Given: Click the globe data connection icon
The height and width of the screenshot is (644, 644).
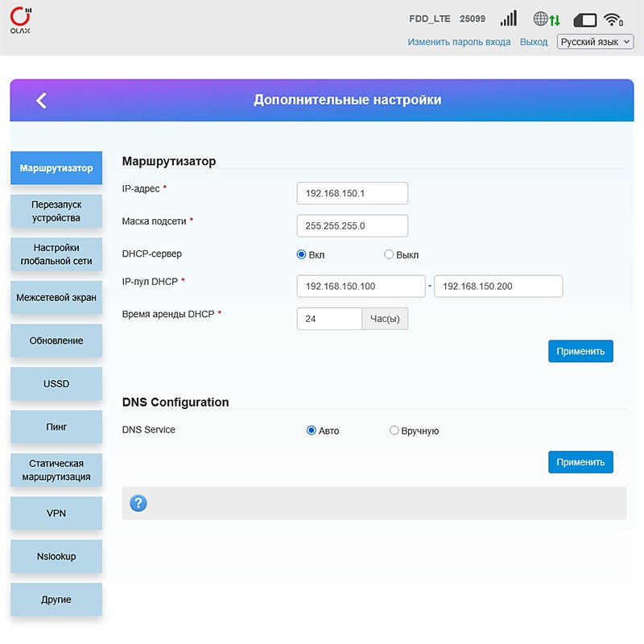Looking at the screenshot, I should tap(547, 19).
